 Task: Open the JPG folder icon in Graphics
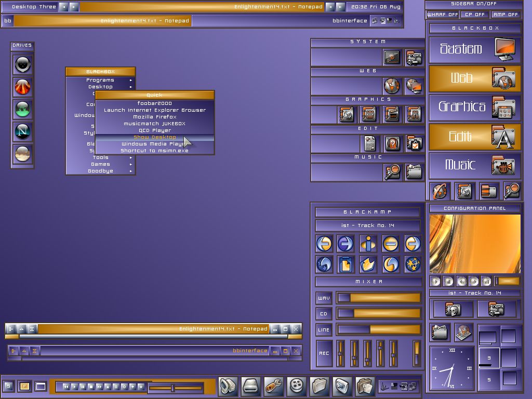click(414, 114)
